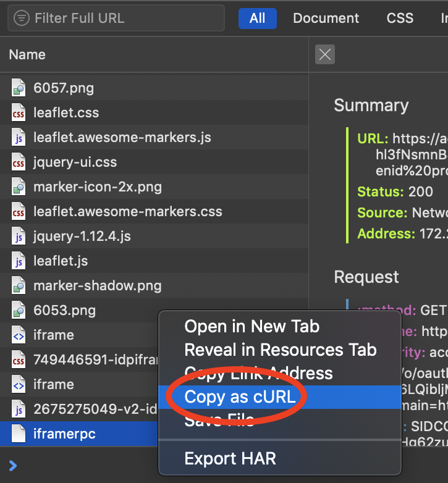Viewport: 448px width, 483px height.
Task: Filter resources by CSS type
Action: pyautogui.click(x=400, y=19)
